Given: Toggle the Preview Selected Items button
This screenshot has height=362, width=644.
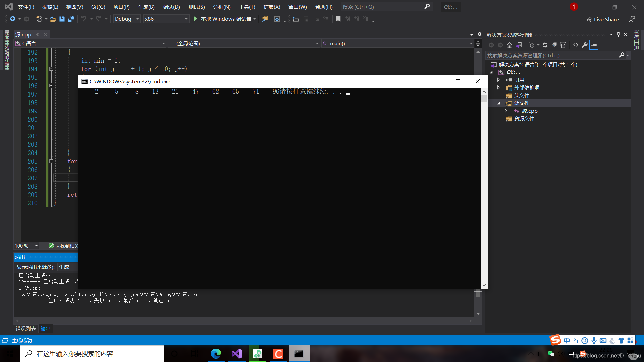Looking at the screenshot, I should (594, 45).
